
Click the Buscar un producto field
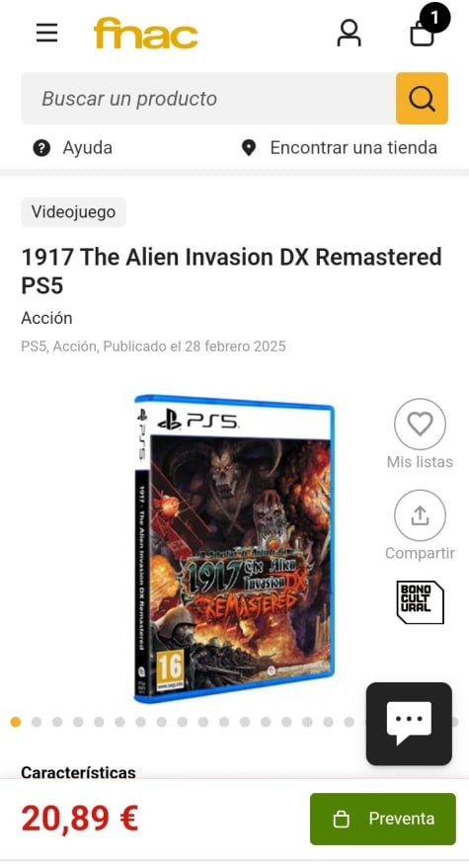(208, 99)
